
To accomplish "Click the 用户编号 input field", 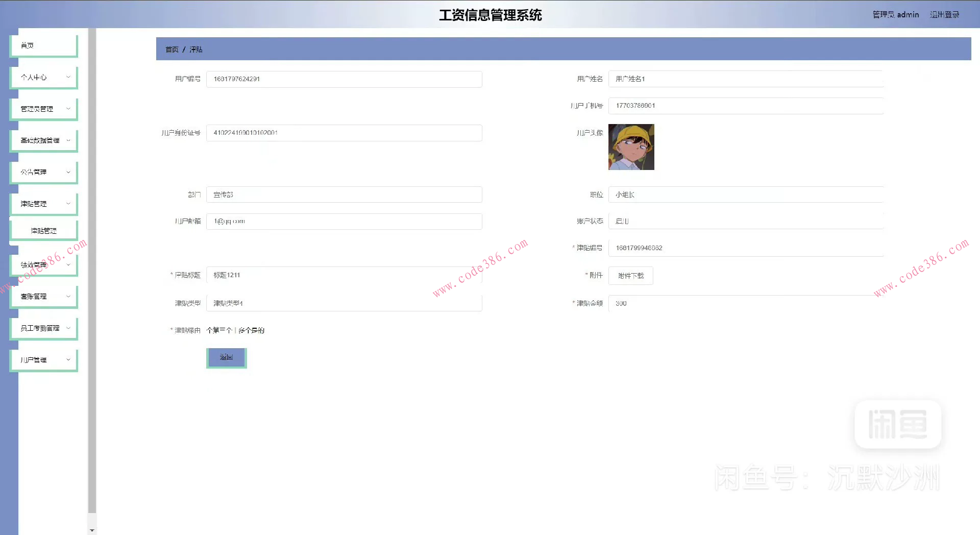I will 344,79.
